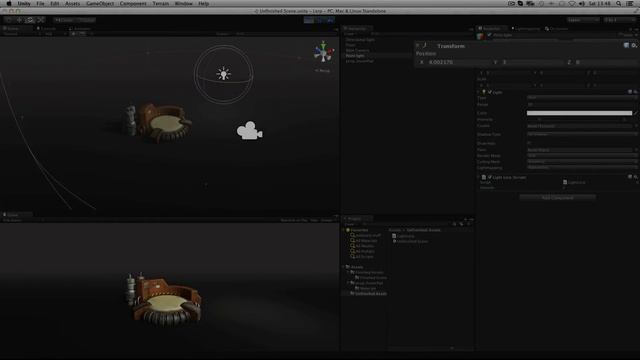640x360 pixels.
Task: Open the script component gear menu
Action: pos(636,177)
